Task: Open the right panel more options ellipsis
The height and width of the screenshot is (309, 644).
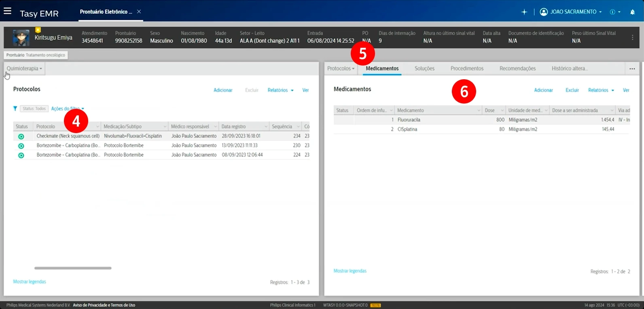Action: [x=632, y=69]
